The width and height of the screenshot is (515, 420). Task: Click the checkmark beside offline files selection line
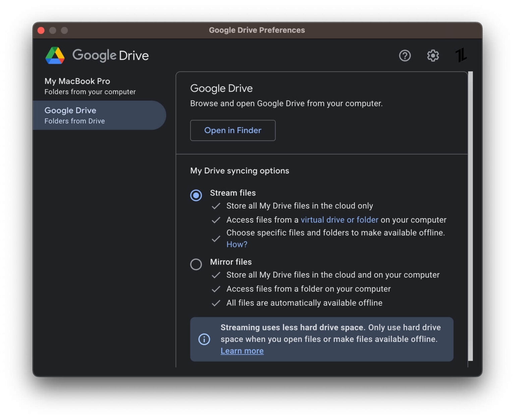pyautogui.click(x=217, y=239)
